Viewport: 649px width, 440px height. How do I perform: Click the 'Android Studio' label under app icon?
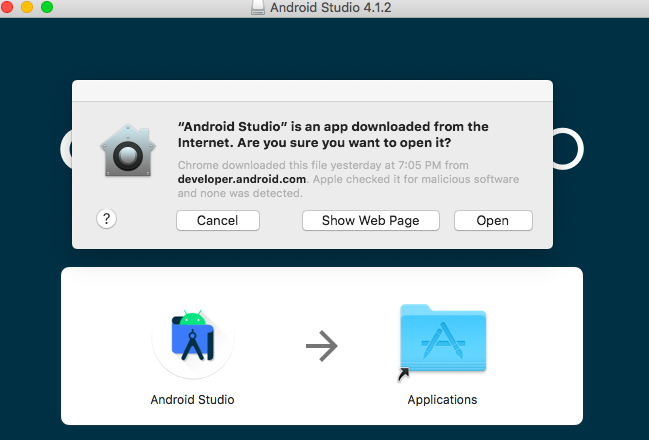tap(192, 399)
